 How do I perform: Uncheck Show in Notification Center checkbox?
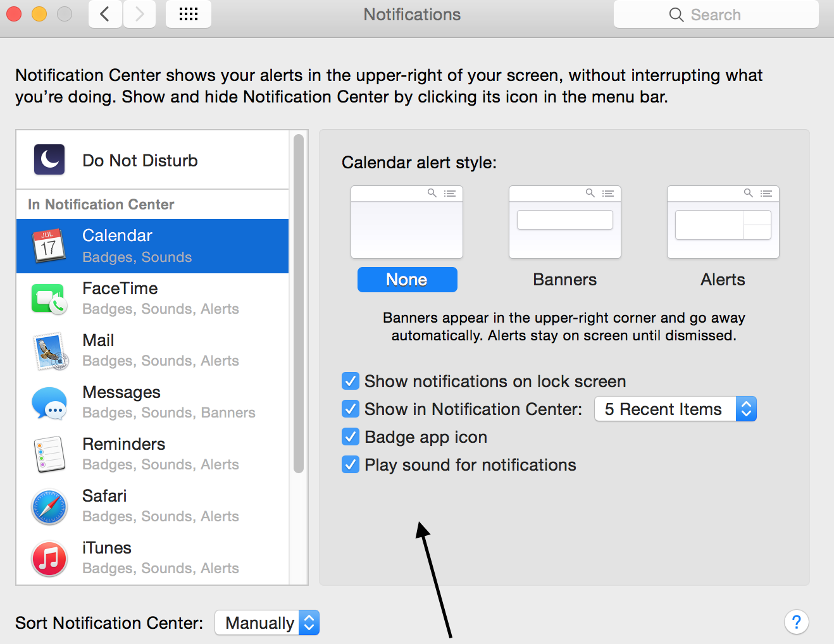tap(351, 409)
